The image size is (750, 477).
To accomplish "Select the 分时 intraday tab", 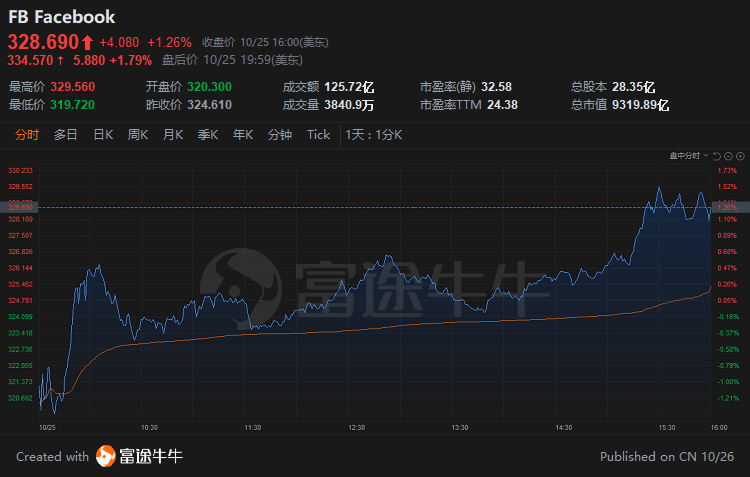I will click(27, 135).
